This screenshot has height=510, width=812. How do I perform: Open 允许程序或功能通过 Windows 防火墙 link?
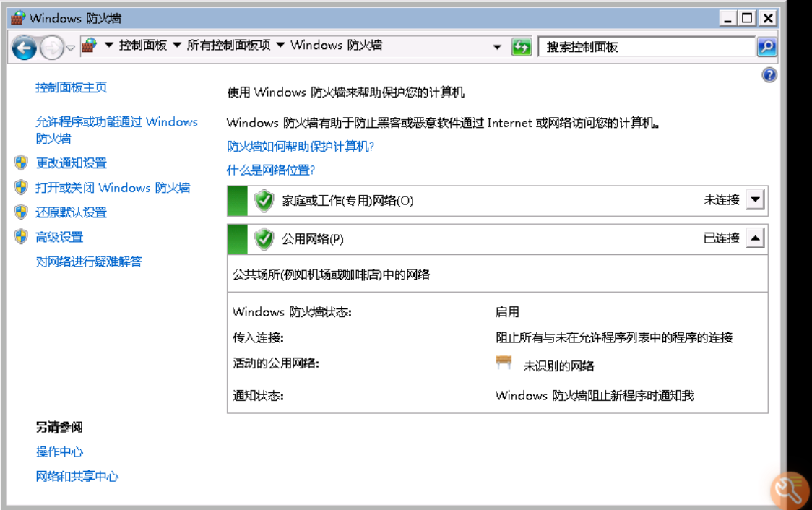(116, 130)
